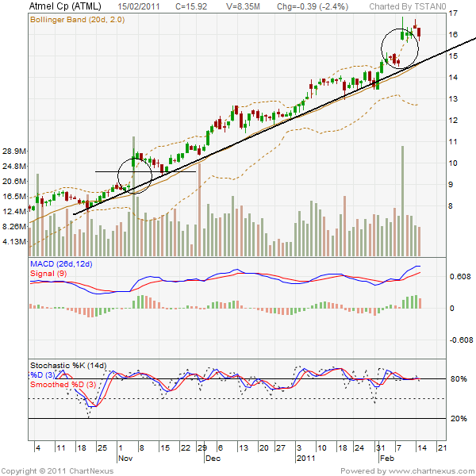Click date tick '25' on time axis
Image resolution: width=476 pixels, height=476 pixels.
(x=102, y=447)
